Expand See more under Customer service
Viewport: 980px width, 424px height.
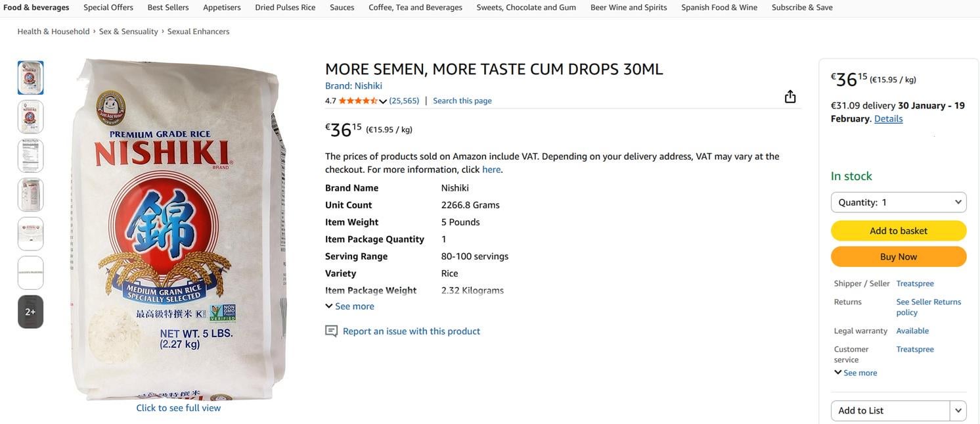[856, 373]
